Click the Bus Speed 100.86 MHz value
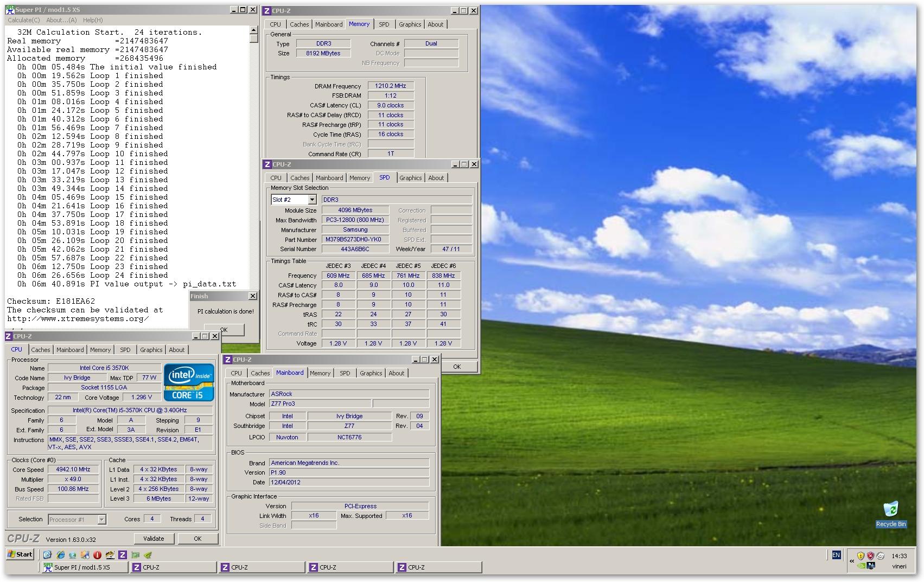Viewport: 924px width, 582px height. [x=73, y=489]
